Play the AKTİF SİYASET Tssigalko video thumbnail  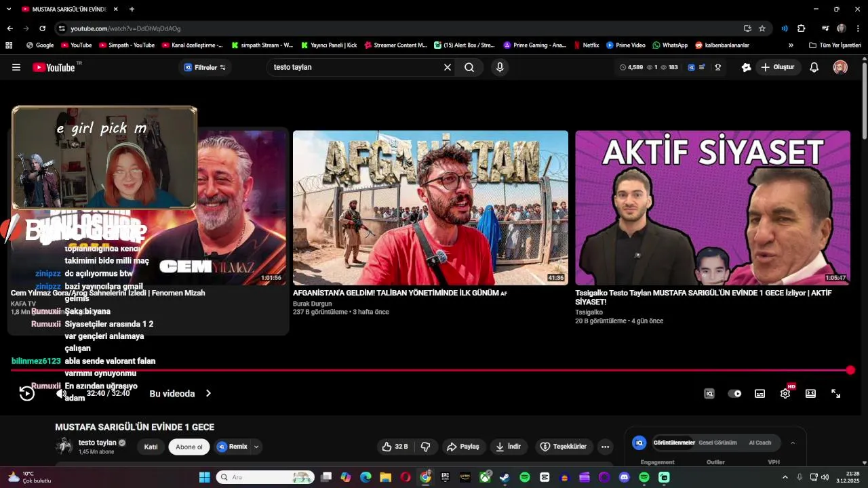tap(713, 207)
